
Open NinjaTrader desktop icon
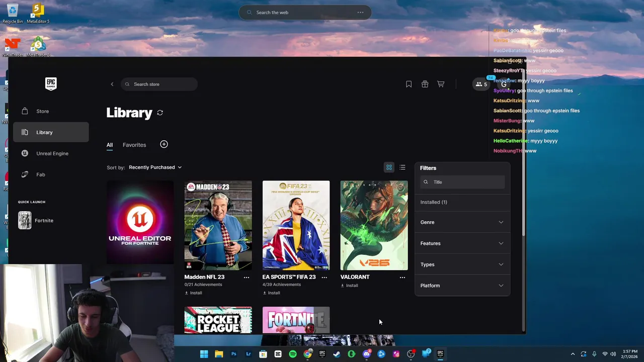click(13, 47)
